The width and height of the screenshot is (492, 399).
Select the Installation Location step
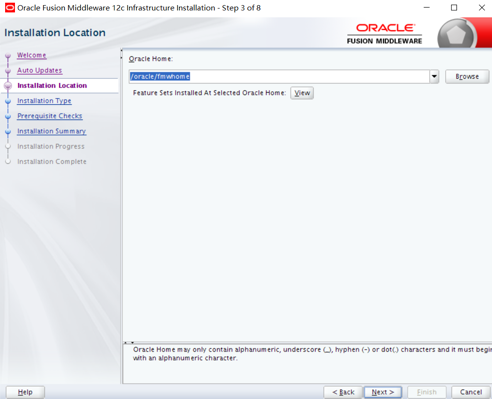(x=52, y=86)
